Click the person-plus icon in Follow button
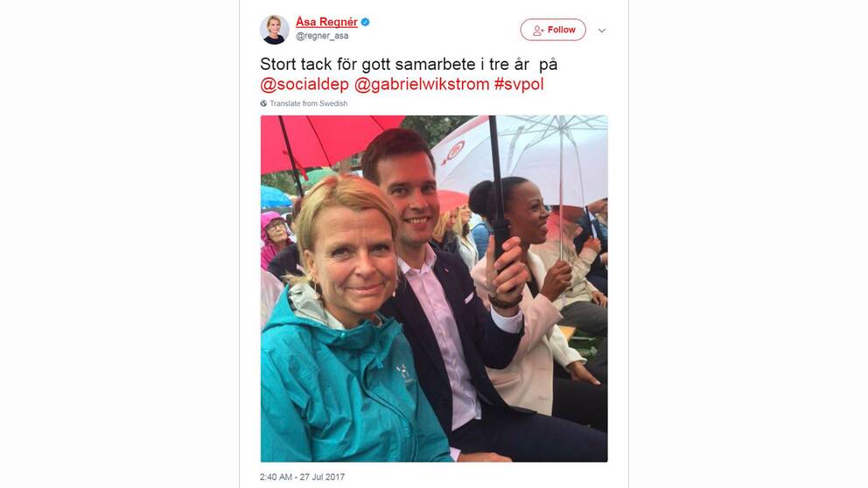 (x=538, y=31)
